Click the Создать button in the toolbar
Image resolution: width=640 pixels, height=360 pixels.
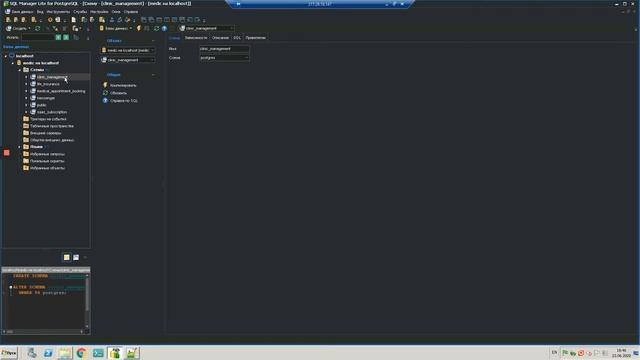pyautogui.click(x=19, y=29)
